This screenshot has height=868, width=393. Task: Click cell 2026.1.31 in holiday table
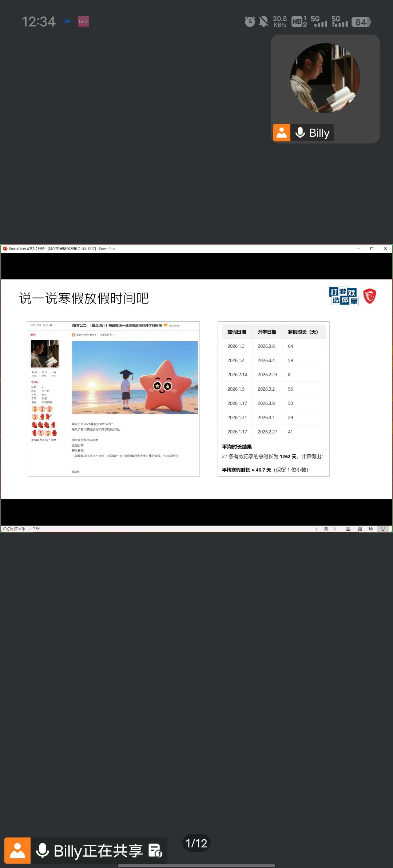[x=237, y=417]
